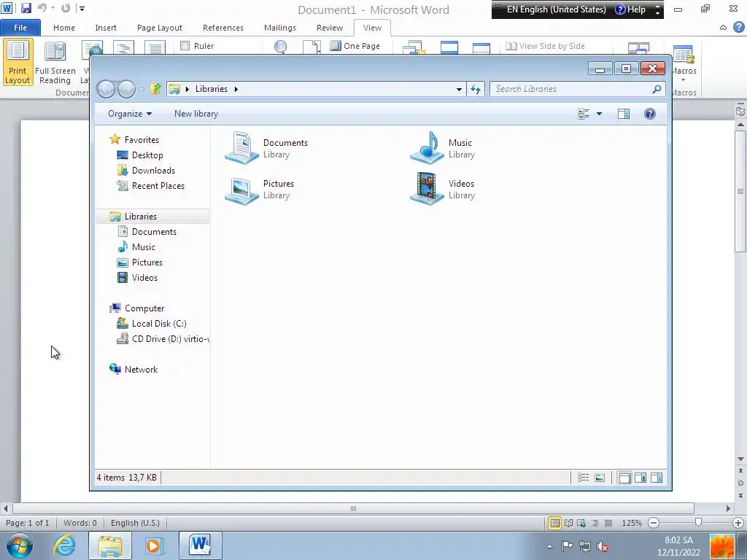This screenshot has width=747, height=560.
Task: Click Windows Media Player on the taskbar
Action: click(x=155, y=545)
